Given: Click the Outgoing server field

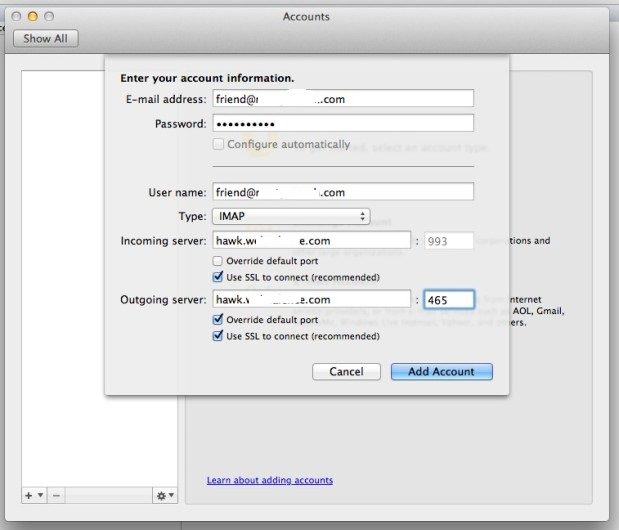Looking at the screenshot, I should tap(311, 299).
